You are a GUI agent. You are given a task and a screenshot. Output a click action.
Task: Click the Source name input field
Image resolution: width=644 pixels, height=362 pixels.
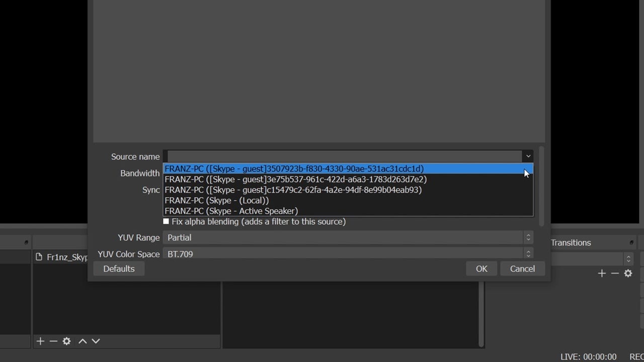point(345,156)
